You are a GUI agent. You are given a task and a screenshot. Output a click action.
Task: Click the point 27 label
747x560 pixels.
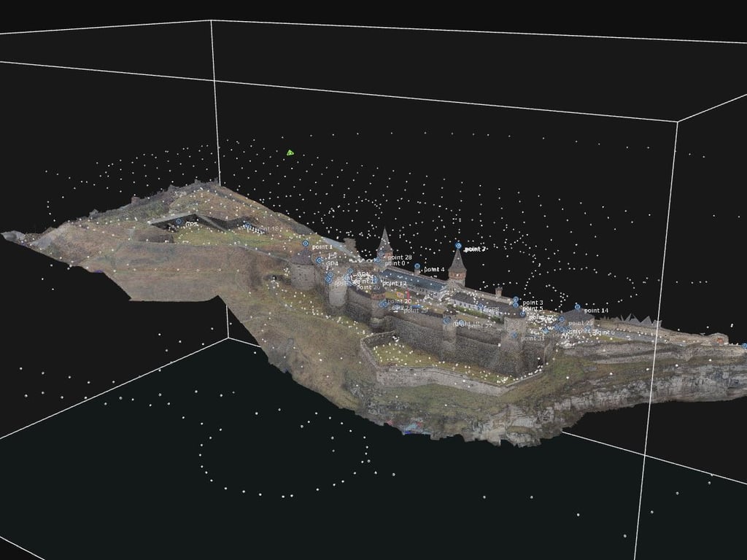[x=479, y=325]
